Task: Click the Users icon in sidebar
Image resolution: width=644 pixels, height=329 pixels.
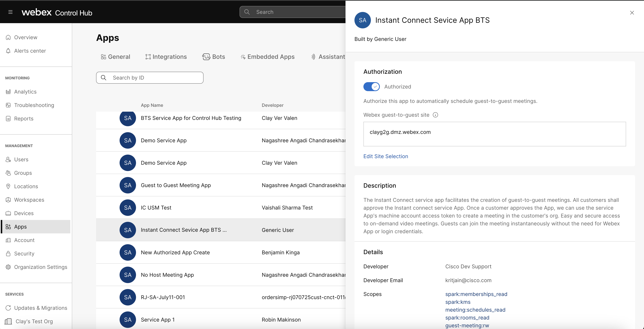Action: click(x=8, y=159)
